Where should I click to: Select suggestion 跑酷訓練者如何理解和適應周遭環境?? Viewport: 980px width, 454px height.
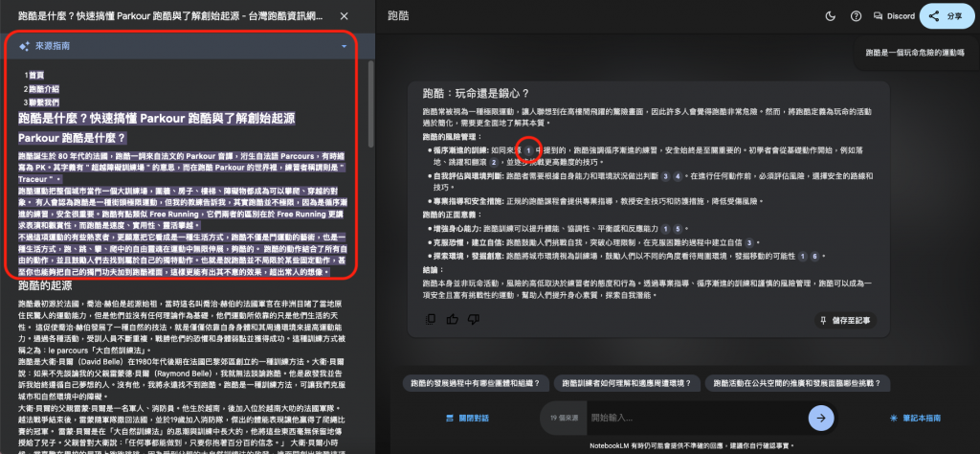point(627,383)
